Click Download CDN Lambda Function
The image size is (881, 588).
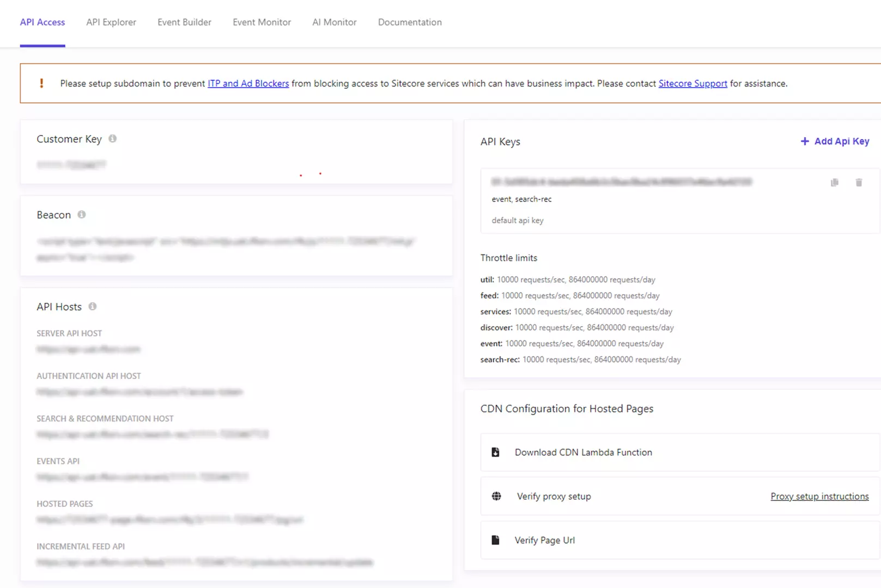(x=583, y=452)
